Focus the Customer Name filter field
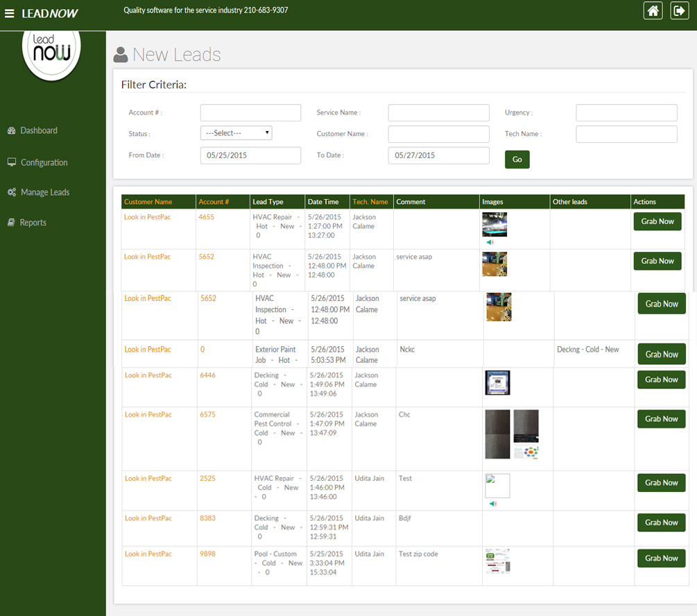This screenshot has height=616, width=697. click(x=438, y=133)
